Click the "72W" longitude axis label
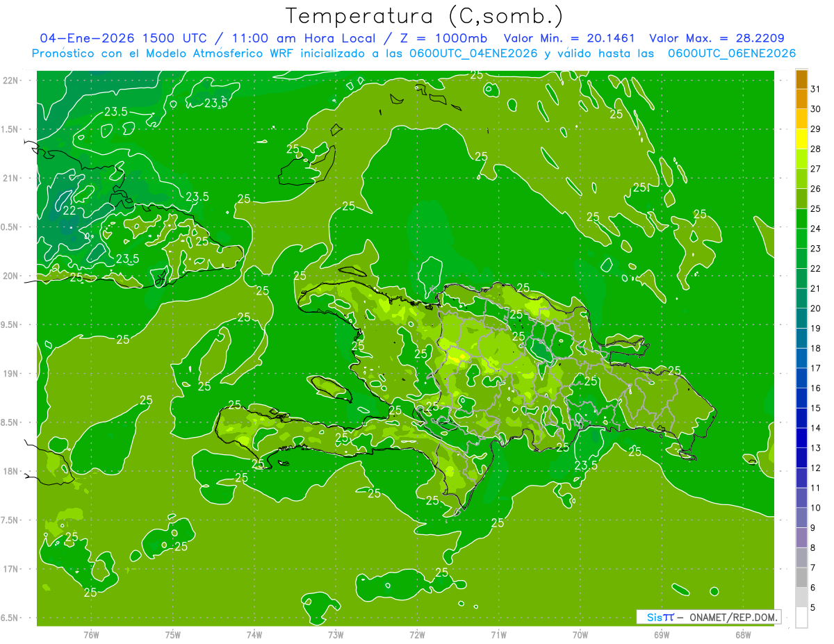The width and height of the screenshot is (834, 644). [x=417, y=635]
